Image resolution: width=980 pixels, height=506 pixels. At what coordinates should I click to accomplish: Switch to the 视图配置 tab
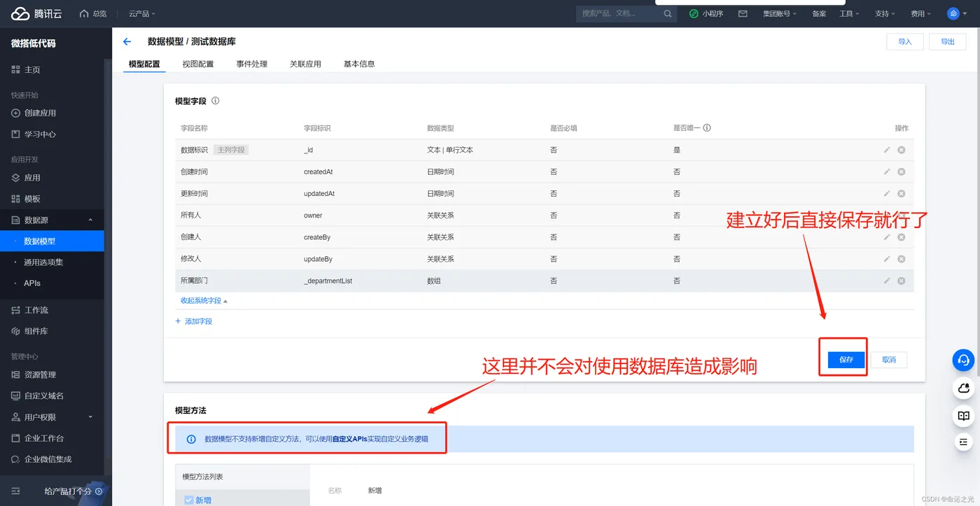pos(198,64)
